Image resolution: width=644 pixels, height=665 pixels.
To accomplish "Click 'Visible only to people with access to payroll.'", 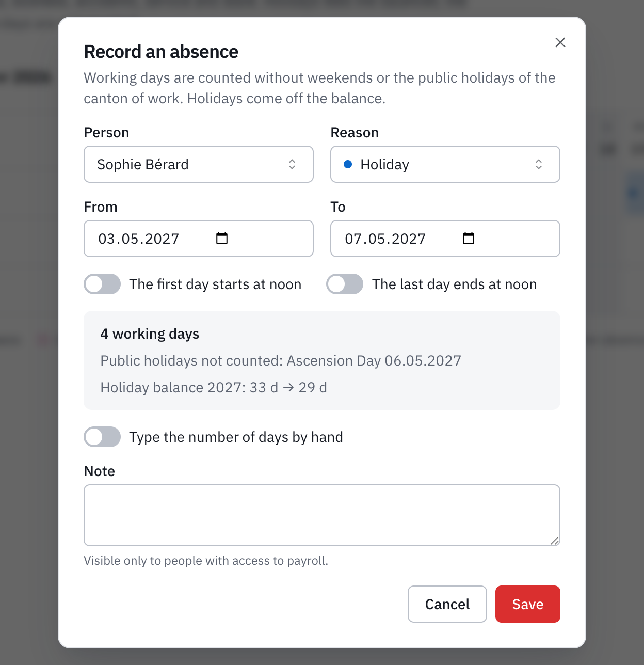I will click(206, 561).
